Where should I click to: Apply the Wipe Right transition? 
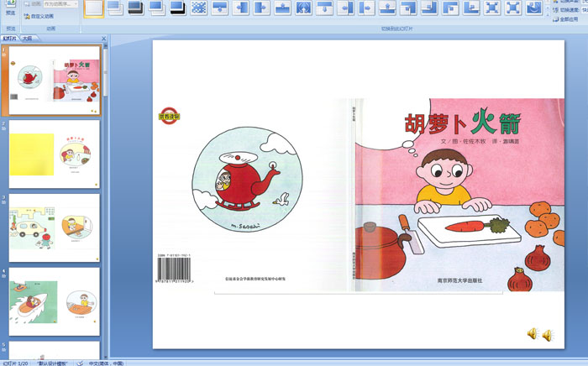coord(262,8)
